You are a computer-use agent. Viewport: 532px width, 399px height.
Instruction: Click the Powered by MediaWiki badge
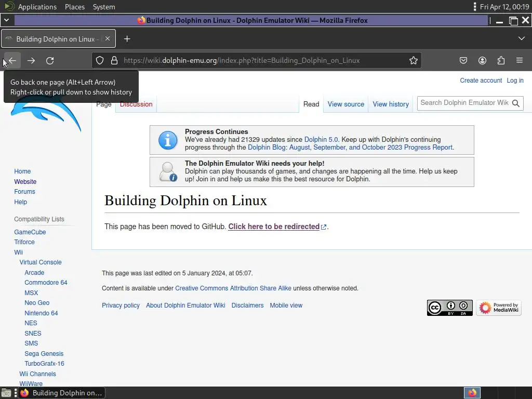[x=498, y=308]
